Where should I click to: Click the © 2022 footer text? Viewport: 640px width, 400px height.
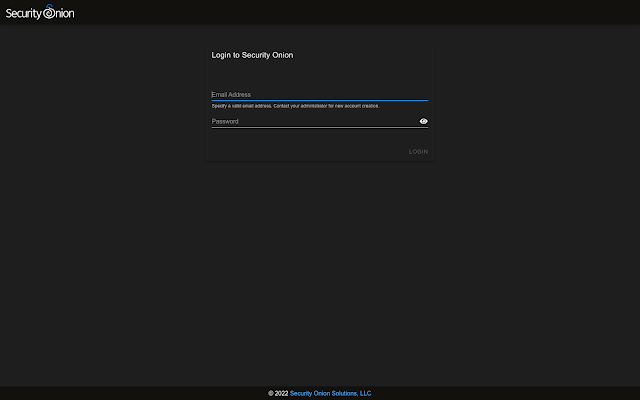tap(278, 393)
